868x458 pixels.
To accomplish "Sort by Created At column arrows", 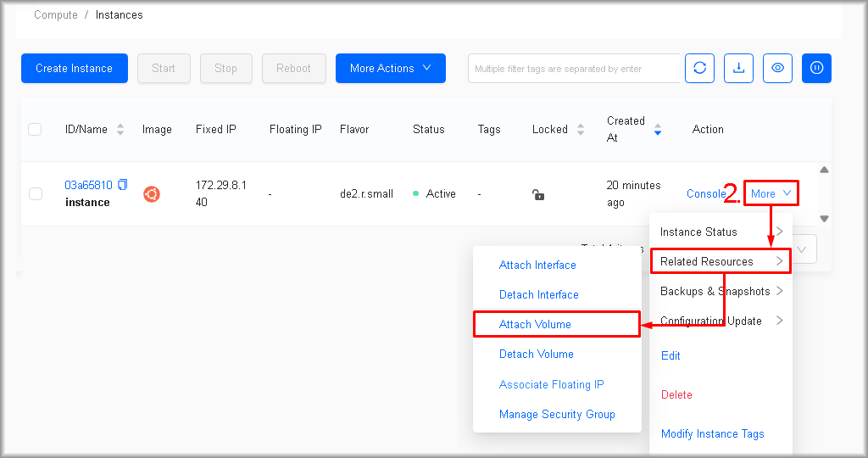I will (657, 130).
